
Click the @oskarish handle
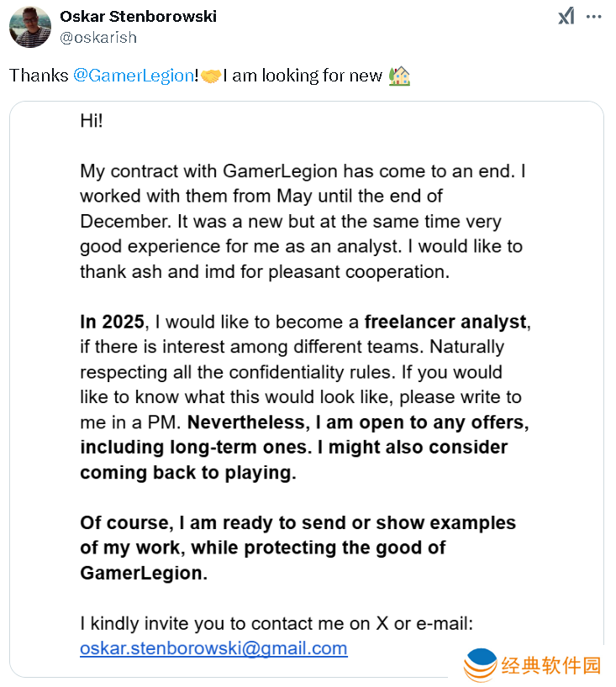pos(98,38)
